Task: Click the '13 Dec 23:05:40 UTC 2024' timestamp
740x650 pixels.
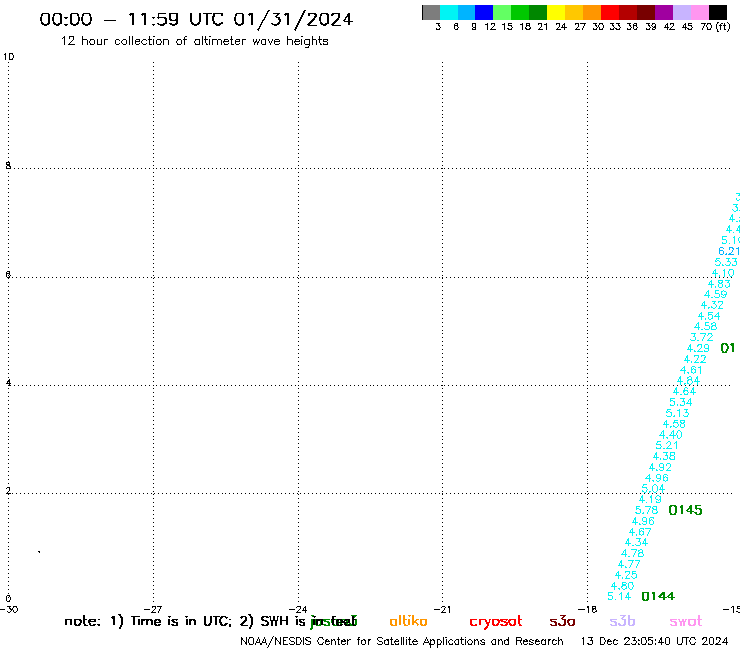Action: (x=654, y=642)
